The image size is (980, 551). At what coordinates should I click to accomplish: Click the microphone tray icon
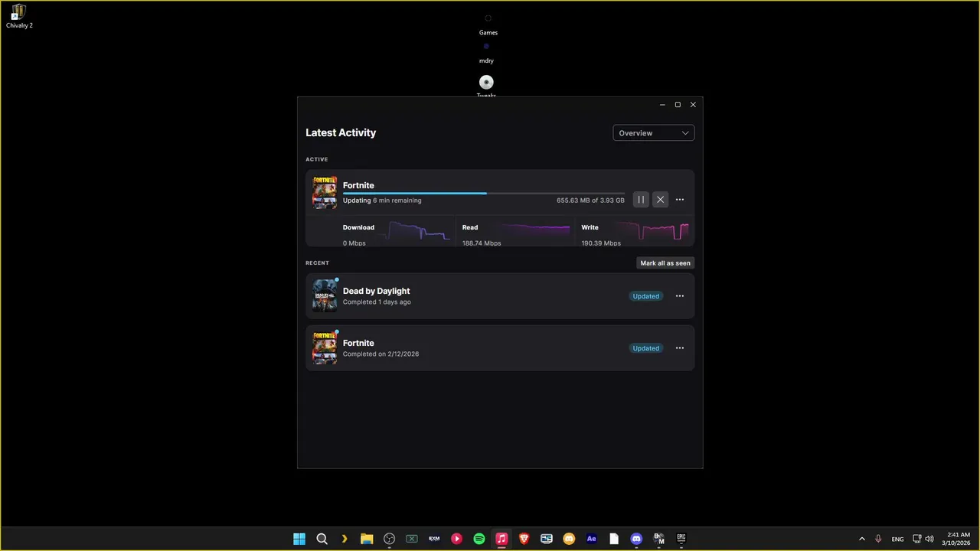pos(878,539)
